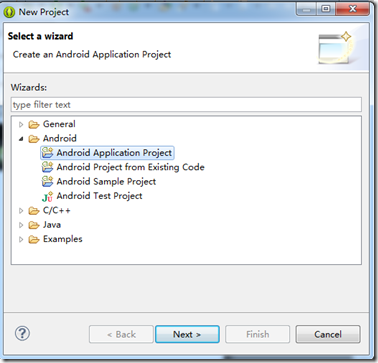Click the Next button
The width and height of the screenshot is (378, 363).
coord(187,334)
